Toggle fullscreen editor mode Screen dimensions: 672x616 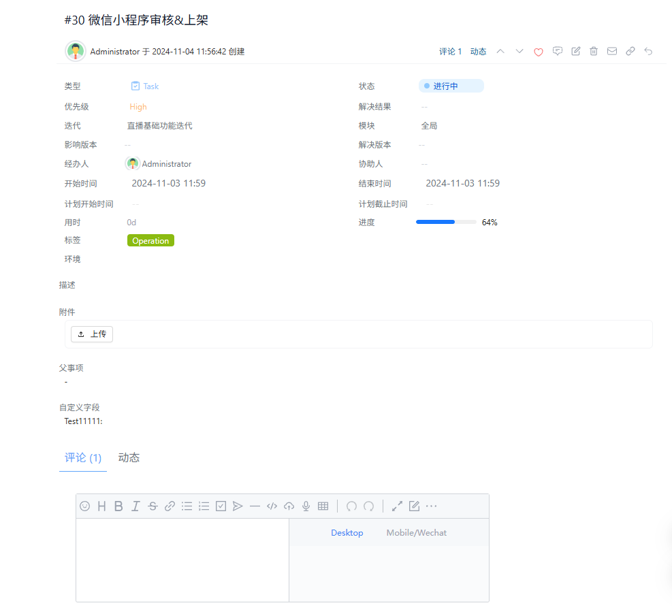[x=397, y=506]
